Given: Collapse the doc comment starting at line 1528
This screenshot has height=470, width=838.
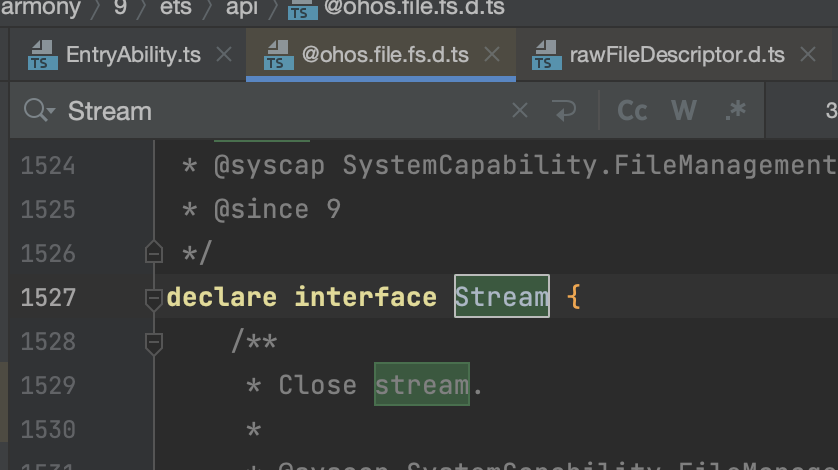Looking at the screenshot, I should [154, 342].
